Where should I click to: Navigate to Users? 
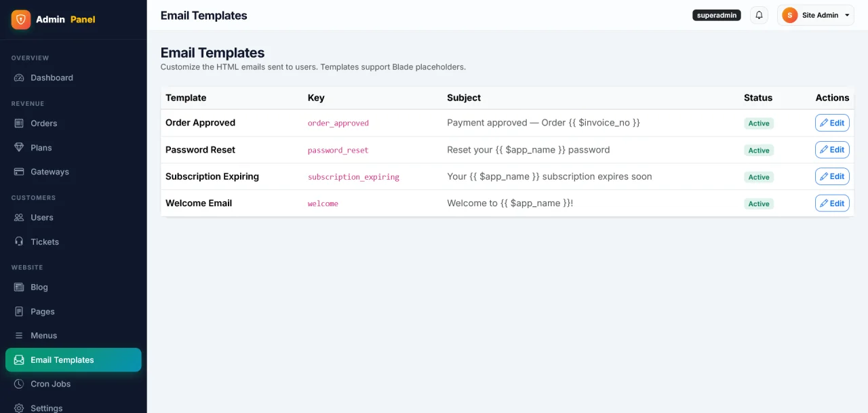coord(73,218)
